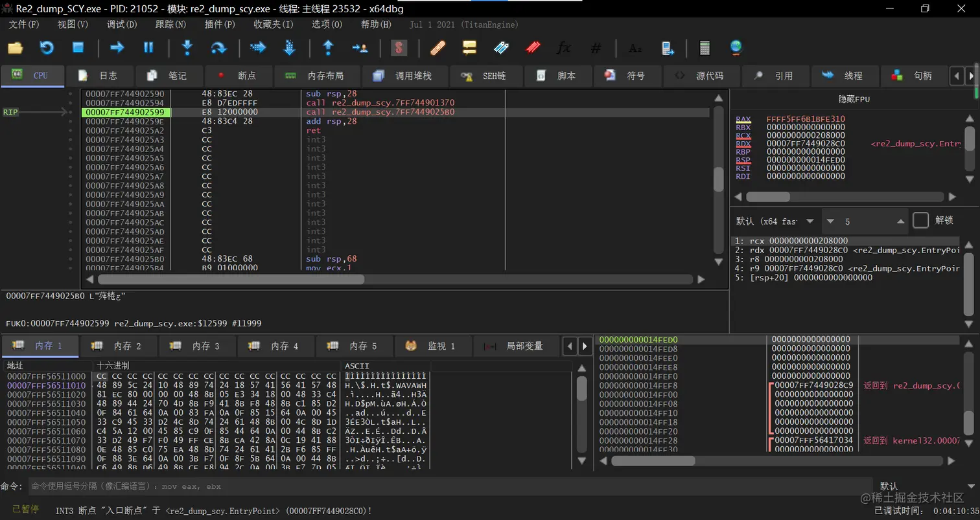Click the globe check-for-updates icon
Viewport: 980px width, 520px height.
(x=736, y=47)
